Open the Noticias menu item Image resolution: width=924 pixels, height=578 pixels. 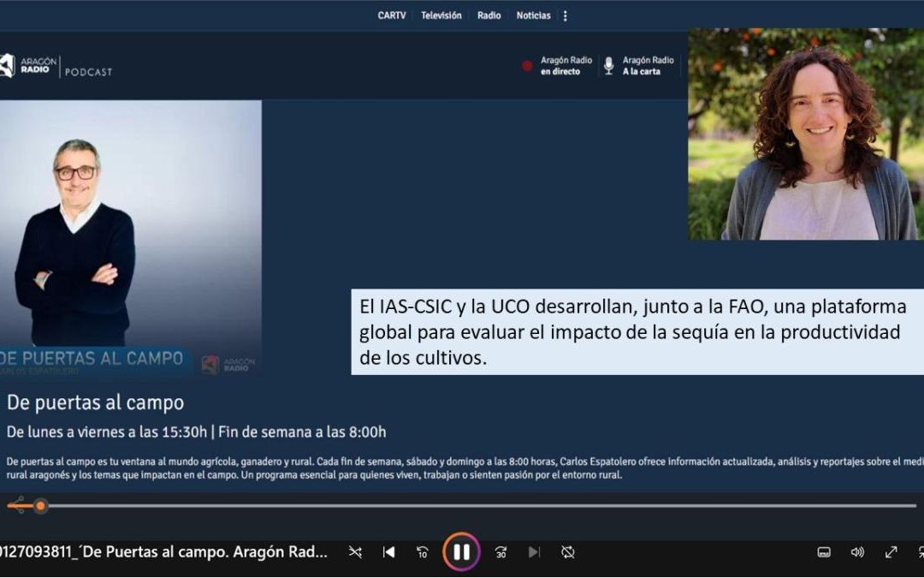pos(533,15)
